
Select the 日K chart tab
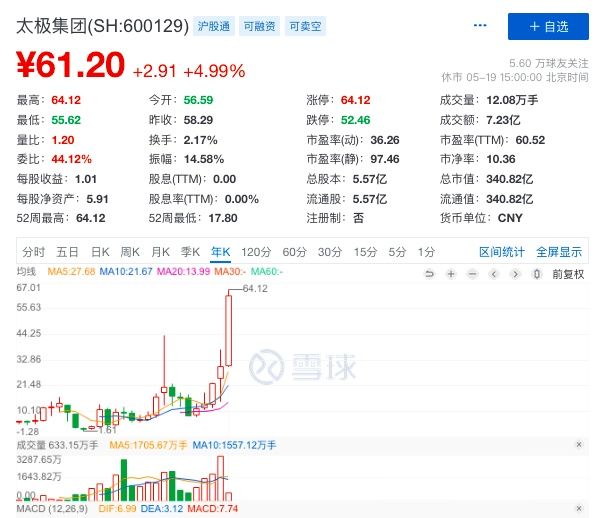[100, 252]
